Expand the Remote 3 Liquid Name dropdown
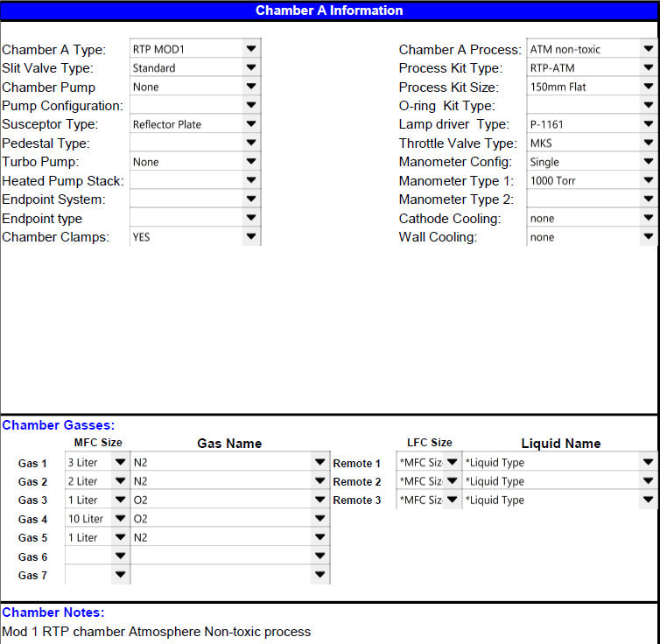 point(649,500)
